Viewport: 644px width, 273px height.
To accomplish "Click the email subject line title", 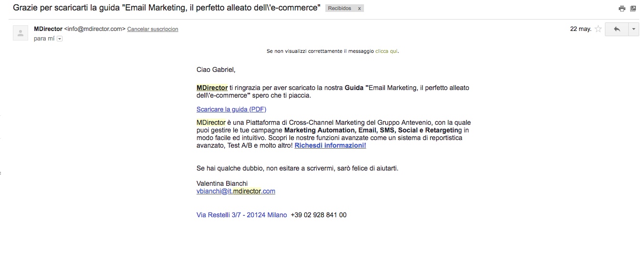I will point(166,8).
